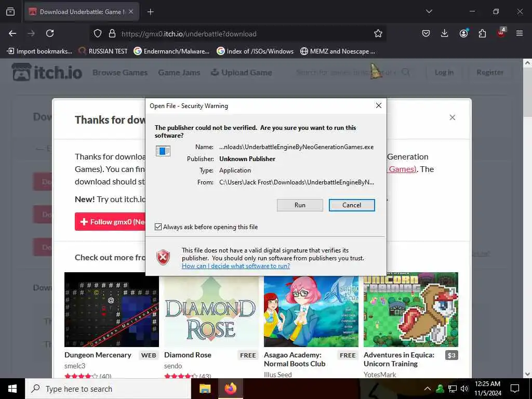Open the Firefox account icon
The image size is (532, 399).
pyautogui.click(x=463, y=33)
